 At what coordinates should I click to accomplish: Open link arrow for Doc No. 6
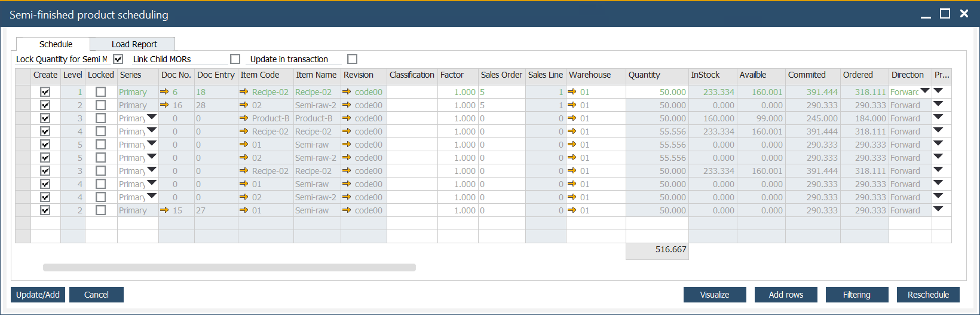pos(164,92)
